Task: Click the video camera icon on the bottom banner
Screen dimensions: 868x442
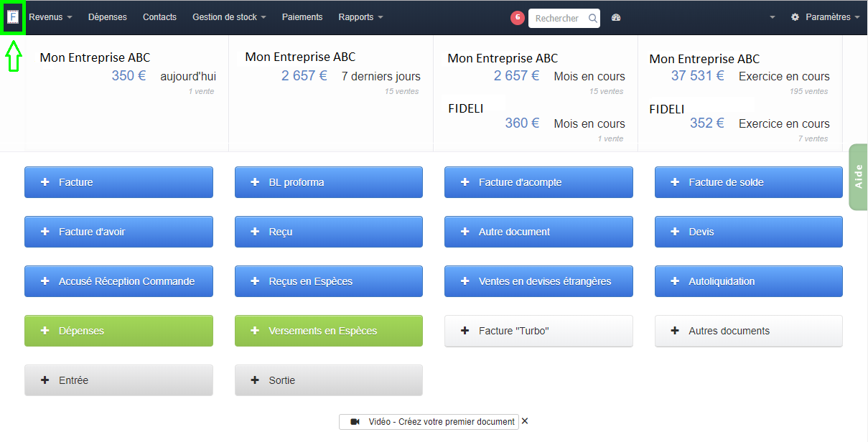Action: (355, 422)
